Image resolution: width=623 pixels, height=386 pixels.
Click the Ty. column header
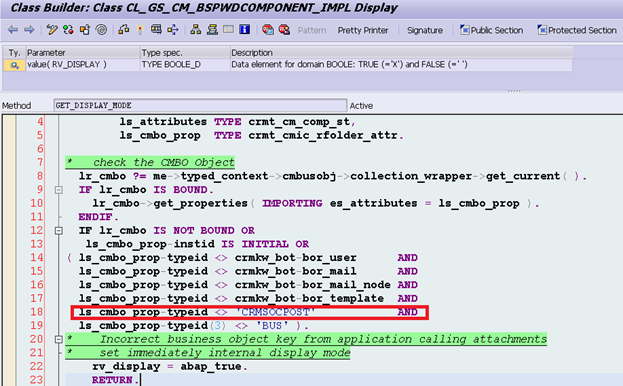click(14, 52)
